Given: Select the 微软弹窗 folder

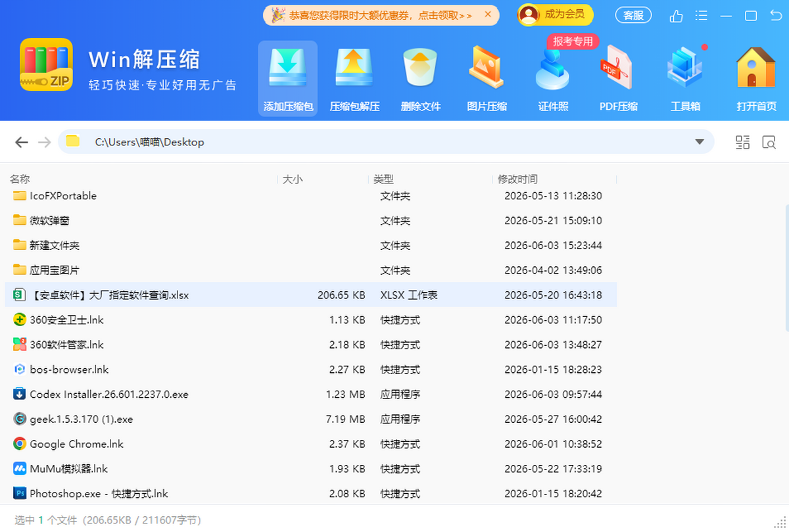Looking at the screenshot, I should point(49,220).
